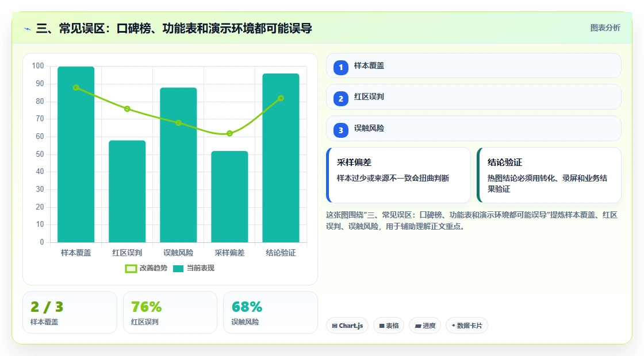Click the 误触风险 x-axis label
Image resolution: width=644 pixels, height=356 pixels.
click(178, 253)
